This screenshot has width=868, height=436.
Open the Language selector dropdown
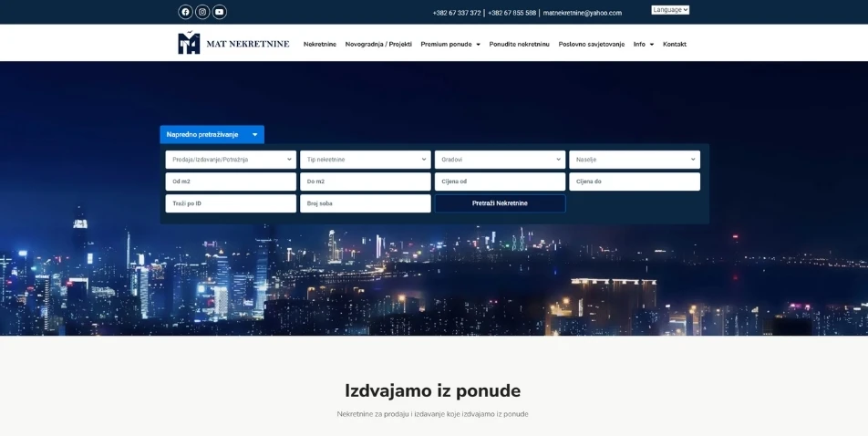(670, 10)
